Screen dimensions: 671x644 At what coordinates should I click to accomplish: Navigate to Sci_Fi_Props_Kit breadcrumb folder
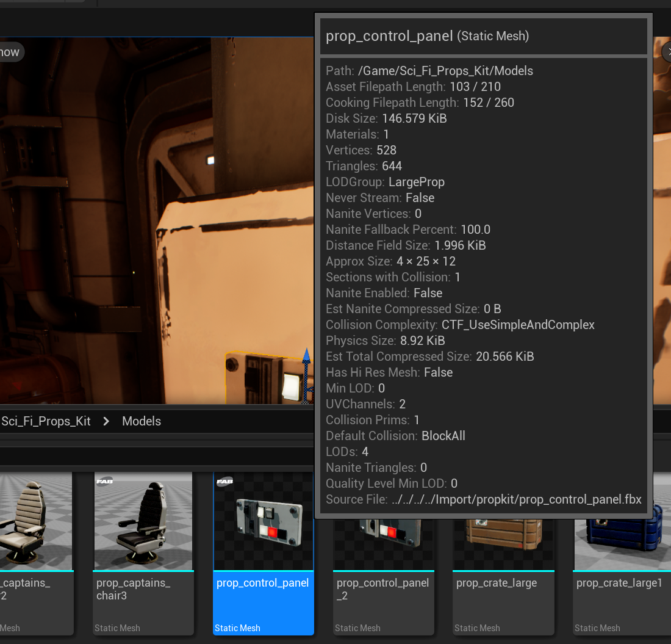coord(46,421)
